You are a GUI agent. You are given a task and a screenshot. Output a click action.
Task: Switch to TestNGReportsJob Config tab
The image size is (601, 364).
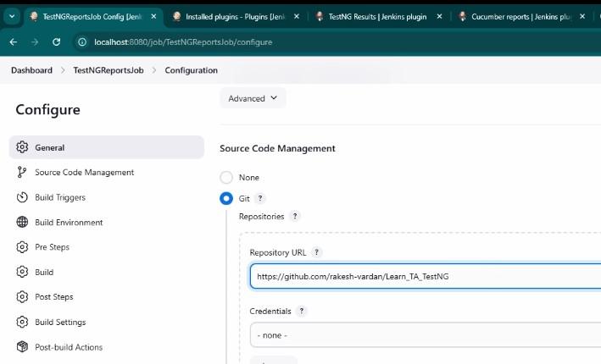point(92,16)
